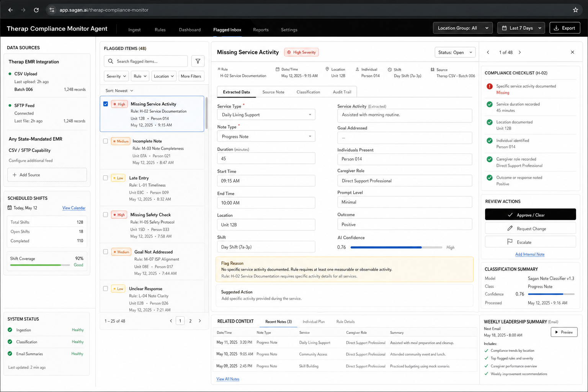Click the Shift Coverage progress bar
588x392 pixels.
click(x=40, y=265)
